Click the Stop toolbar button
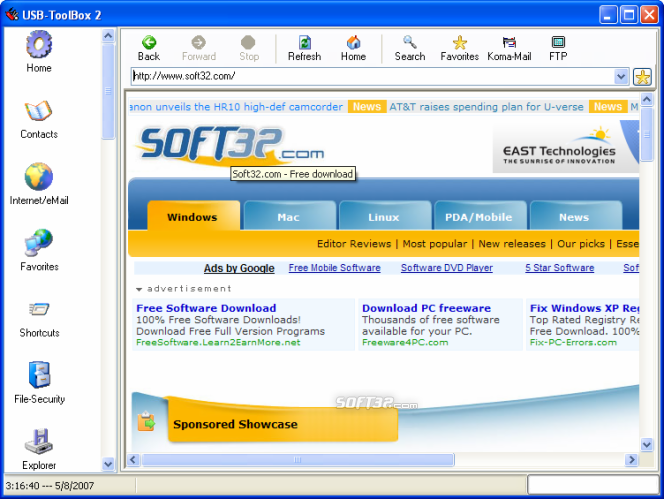The height and width of the screenshot is (499, 664). click(249, 48)
